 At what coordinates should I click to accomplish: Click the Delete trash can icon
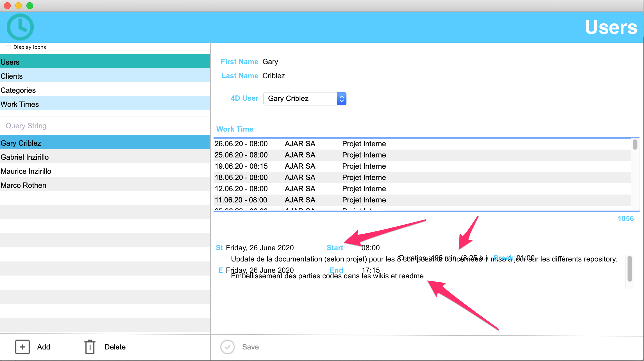90,347
